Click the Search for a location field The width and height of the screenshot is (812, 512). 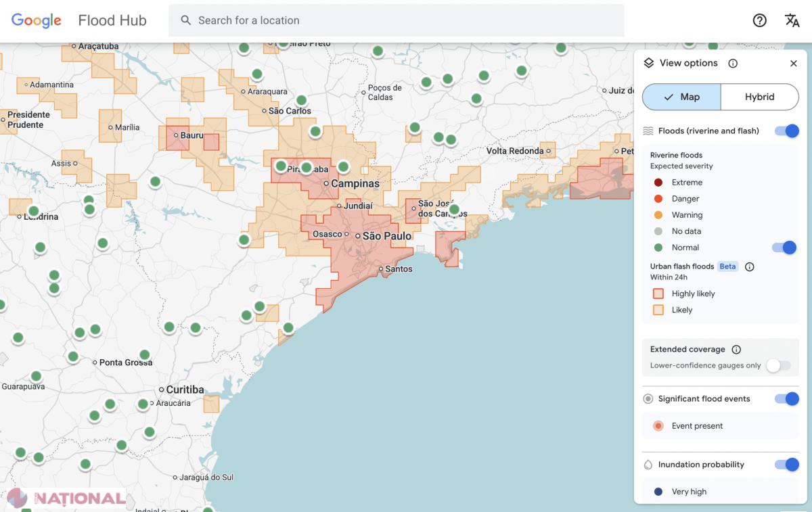click(397, 20)
